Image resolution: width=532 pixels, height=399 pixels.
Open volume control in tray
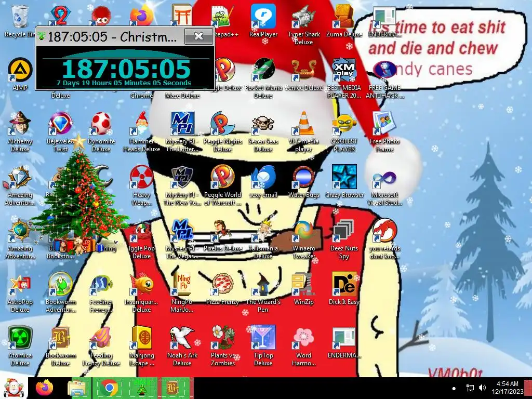pyautogui.click(x=482, y=388)
